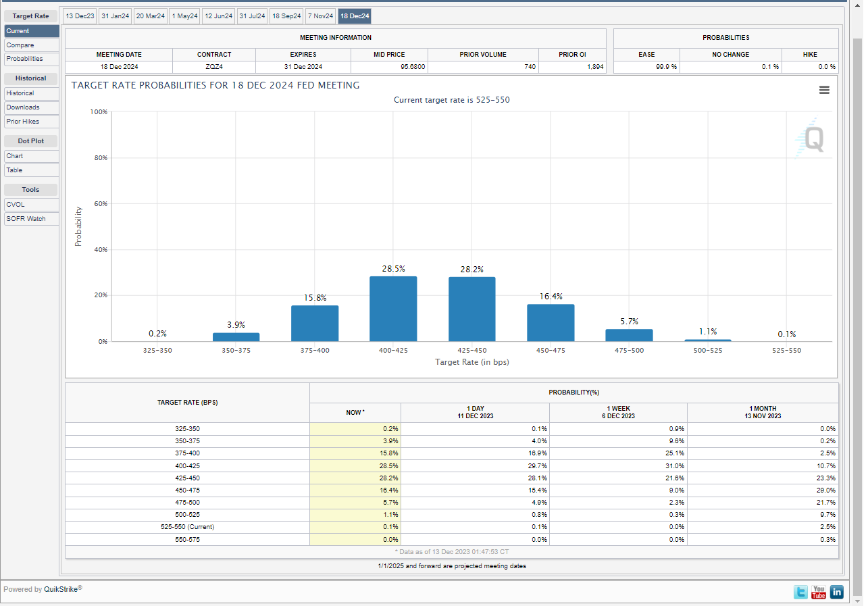Click the prior volume value 740
The height and width of the screenshot is (606, 868).
pos(530,67)
